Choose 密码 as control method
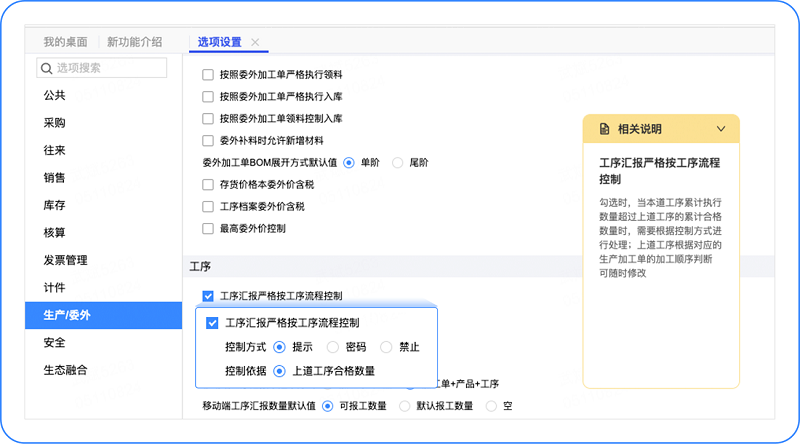Viewport: 800px width, 444px height. coord(333,348)
